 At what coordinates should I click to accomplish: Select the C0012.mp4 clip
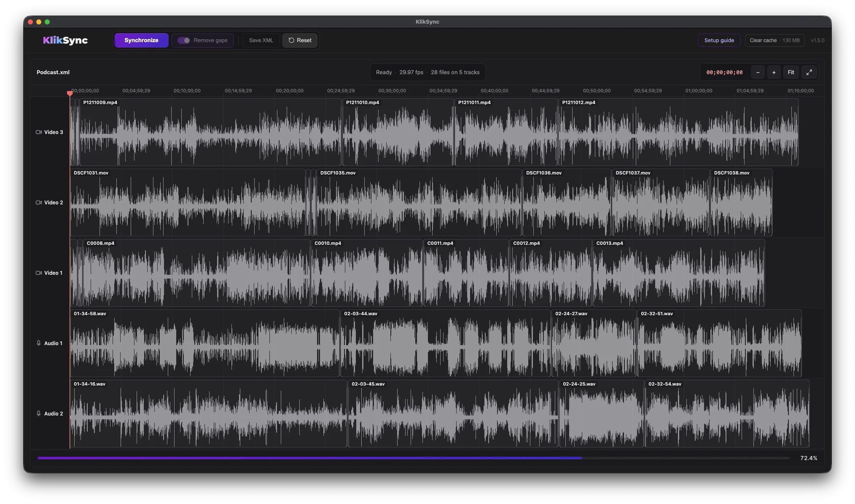[551, 273]
